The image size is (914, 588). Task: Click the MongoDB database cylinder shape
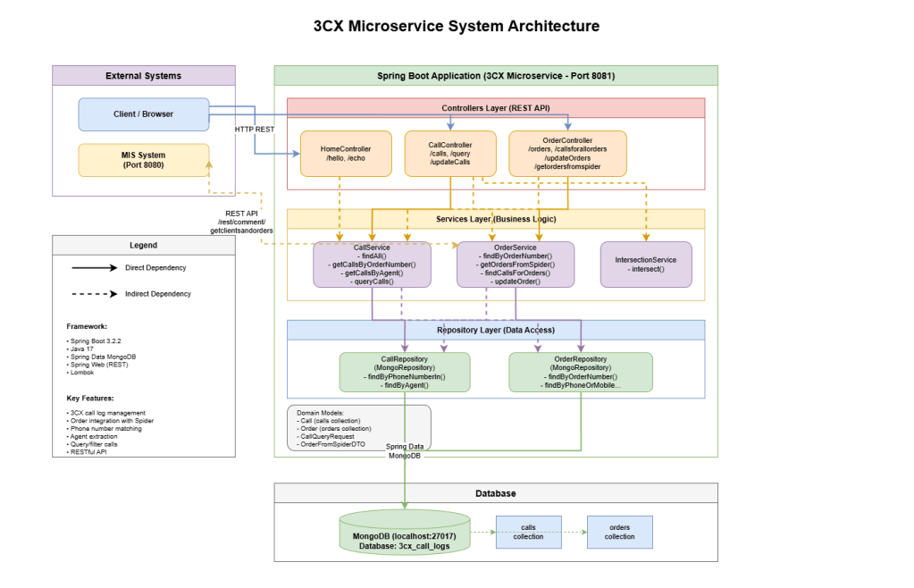coord(404,534)
